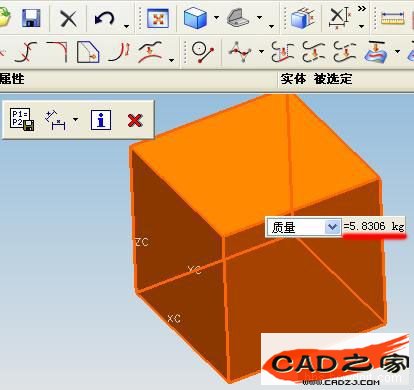Viewport: 414px width, 390px height.
Task: Click the Save floppy disk icon
Action: (31, 17)
